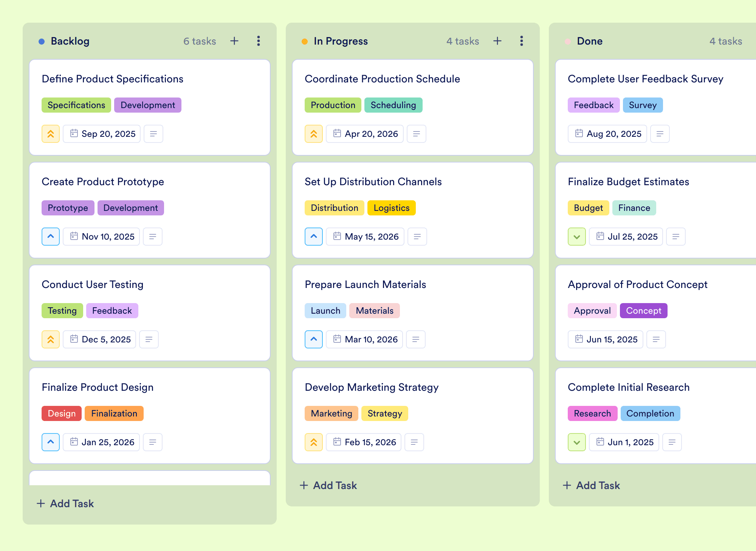
Task: Expand low priority chevron on Finalize Budget Estimates
Action: 577,237
